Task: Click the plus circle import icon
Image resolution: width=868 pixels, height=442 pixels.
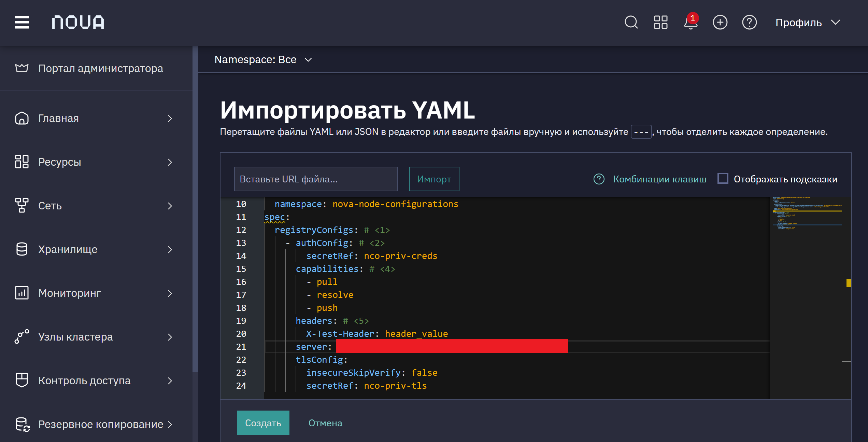Action: pyautogui.click(x=720, y=23)
